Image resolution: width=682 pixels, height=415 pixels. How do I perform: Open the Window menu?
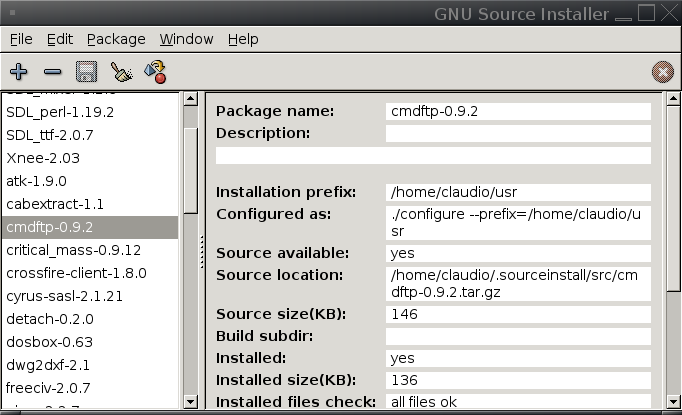[x=186, y=39]
